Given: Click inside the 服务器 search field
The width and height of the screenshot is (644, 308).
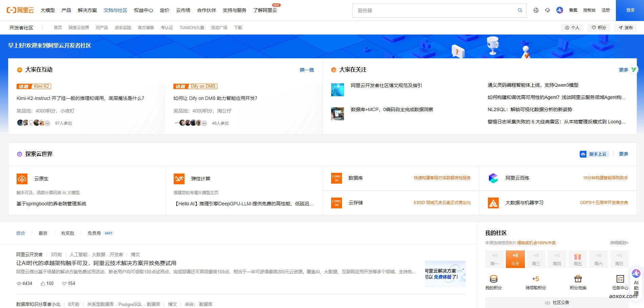Looking at the screenshot, I should [x=423, y=10].
